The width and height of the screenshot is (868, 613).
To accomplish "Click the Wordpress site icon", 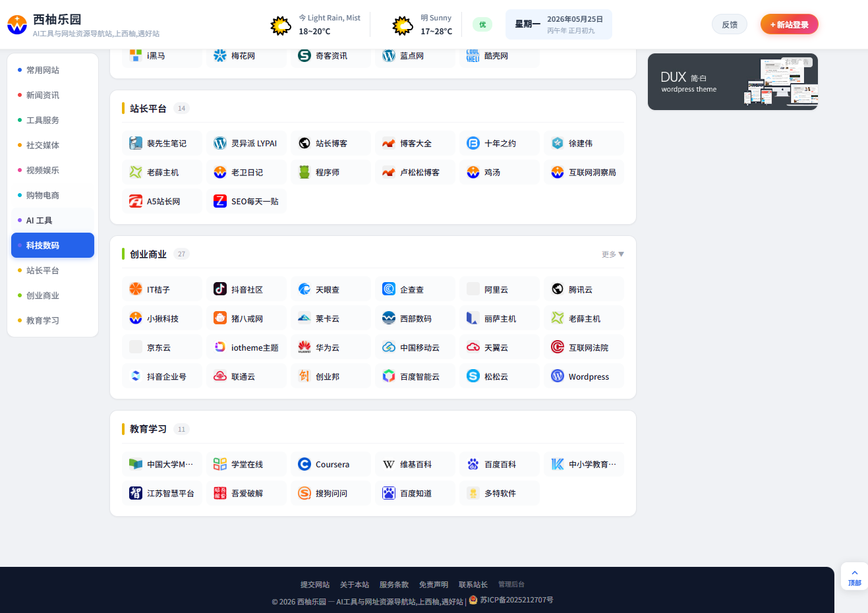I will tap(558, 376).
